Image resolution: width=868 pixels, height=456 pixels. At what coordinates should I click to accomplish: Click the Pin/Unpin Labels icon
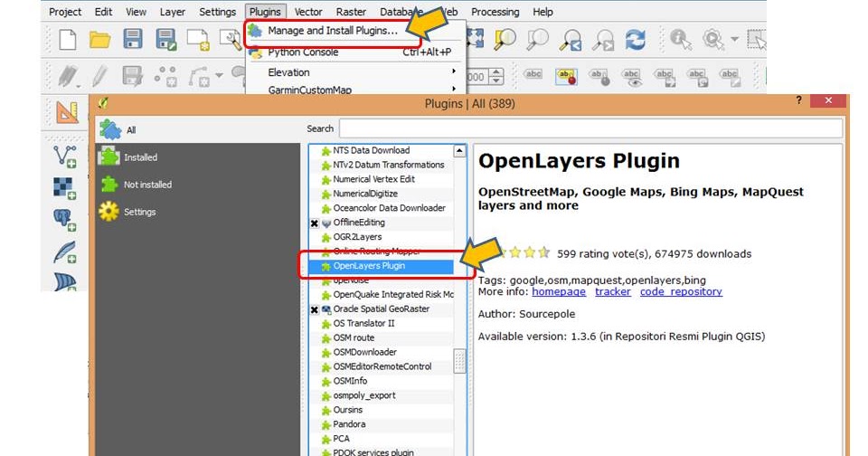click(599, 77)
